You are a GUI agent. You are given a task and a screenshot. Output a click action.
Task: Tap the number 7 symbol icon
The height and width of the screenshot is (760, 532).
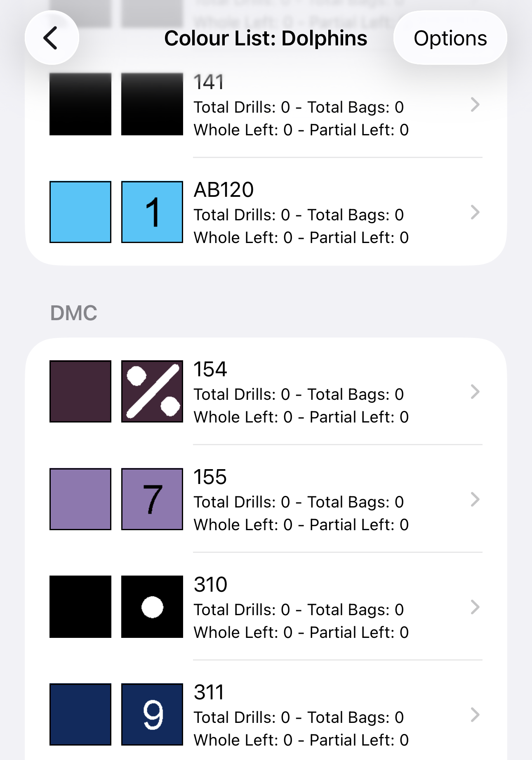152,499
